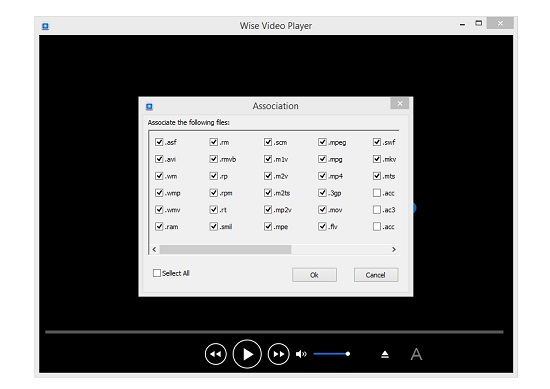Click the left arrow of the scrollbar
Image resolution: width=550 pixels, height=389 pixels.
[154, 249]
